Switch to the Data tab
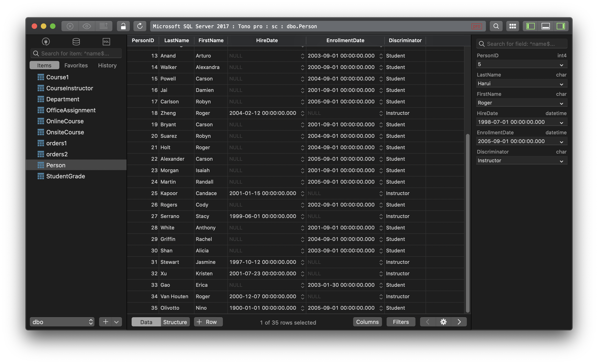This screenshot has width=598, height=364. (146, 322)
